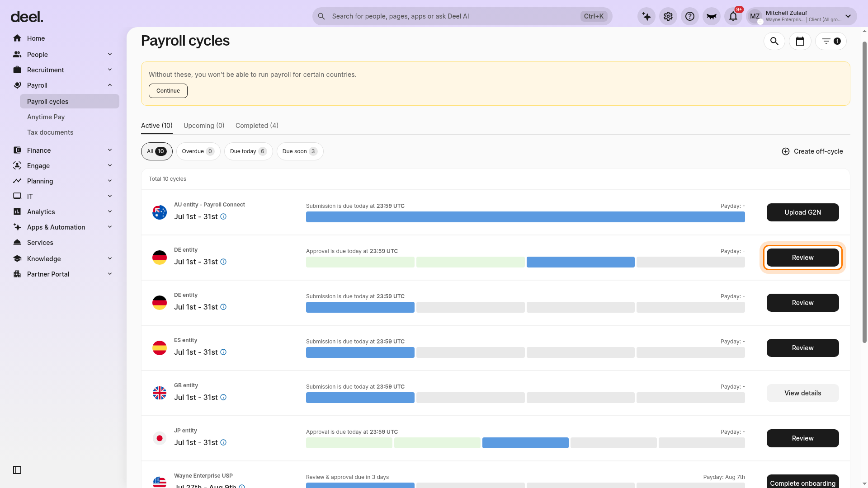Click Upload G2N for AU entity

point(803,212)
